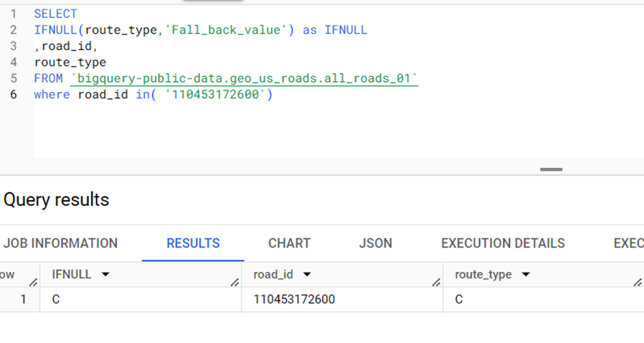This screenshot has width=644, height=343.
Task: Open the route_type column dropdown arrow
Action: coord(526,274)
